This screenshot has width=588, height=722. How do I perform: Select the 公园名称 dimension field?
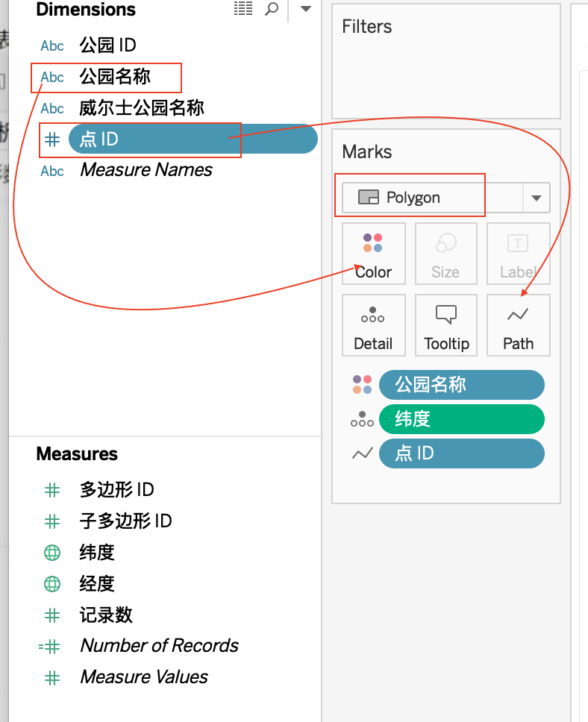[x=115, y=76]
